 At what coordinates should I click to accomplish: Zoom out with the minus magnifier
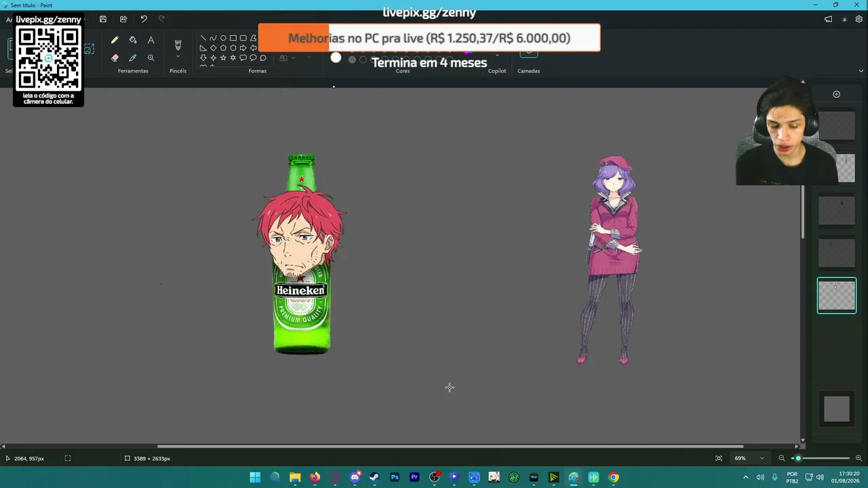coord(781,458)
